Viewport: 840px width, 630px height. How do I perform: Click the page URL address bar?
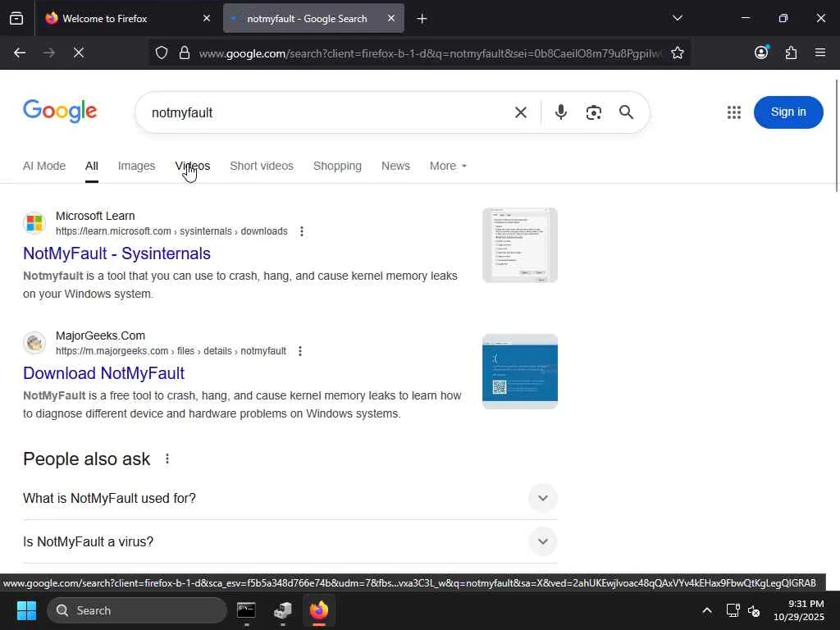[x=430, y=53]
